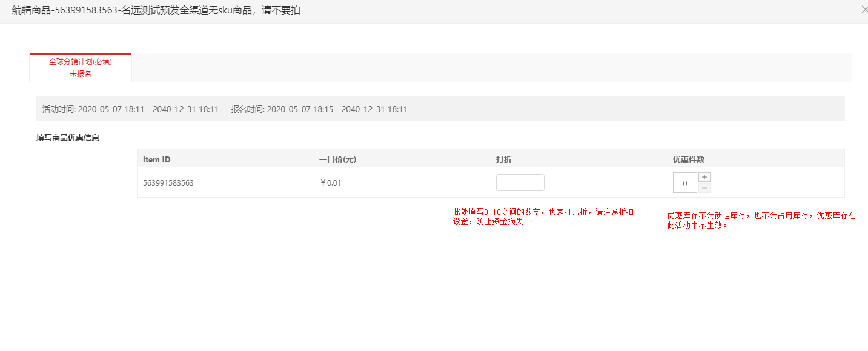Click the 一口价(元) column header
Image resolution: width=868 pixels, height=351 pixels.
coord(337,159)
